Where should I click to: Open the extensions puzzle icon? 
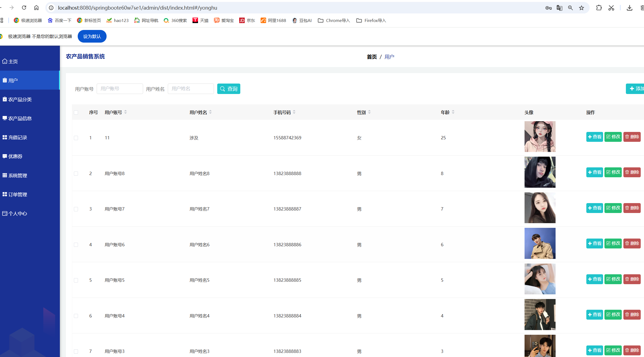[x=599, y=8]
